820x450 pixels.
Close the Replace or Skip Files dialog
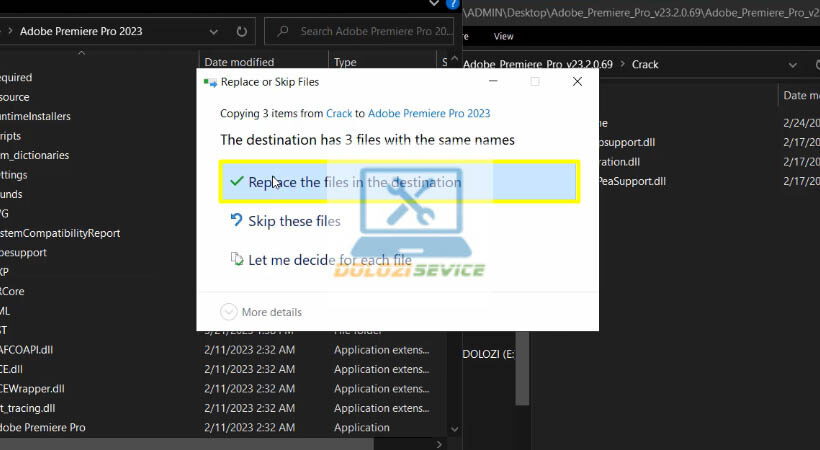point(577,82)
